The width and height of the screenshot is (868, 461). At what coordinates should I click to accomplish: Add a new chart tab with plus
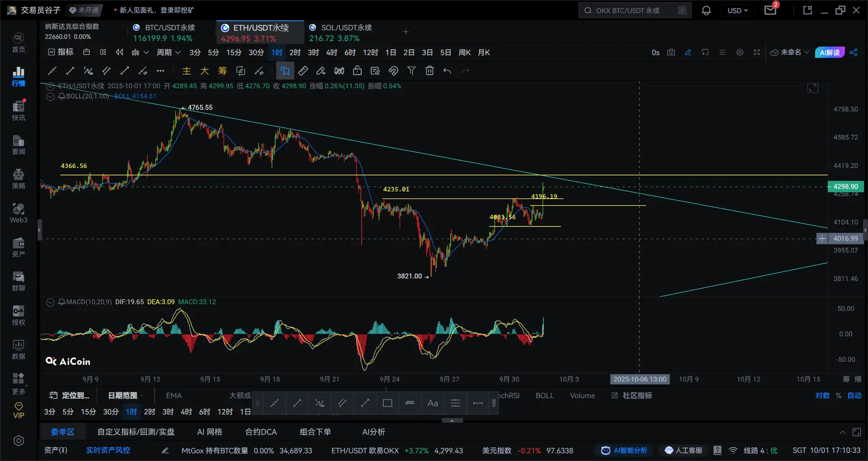pos(406,32)
